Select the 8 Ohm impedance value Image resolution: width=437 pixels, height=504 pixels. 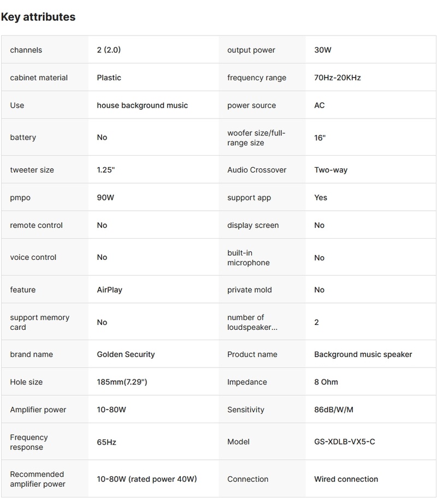pyautogui.click(x=326, y=382)
